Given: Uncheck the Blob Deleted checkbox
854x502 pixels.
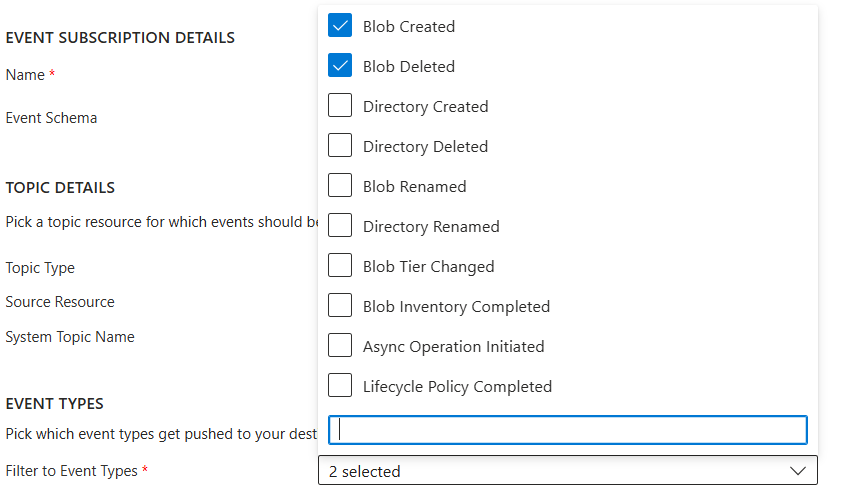Looking at the screenshot, I should [x=340, y=65].
